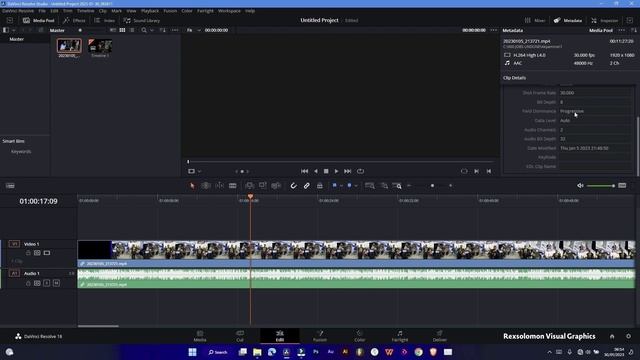Open the Effects panel
The image size is (640, 360).
click(x=74, y=20)
